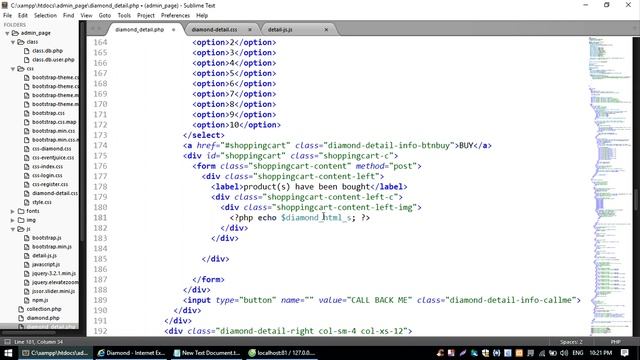
Task: Open javascript.js in the sidebar
Action: (46, 265)
